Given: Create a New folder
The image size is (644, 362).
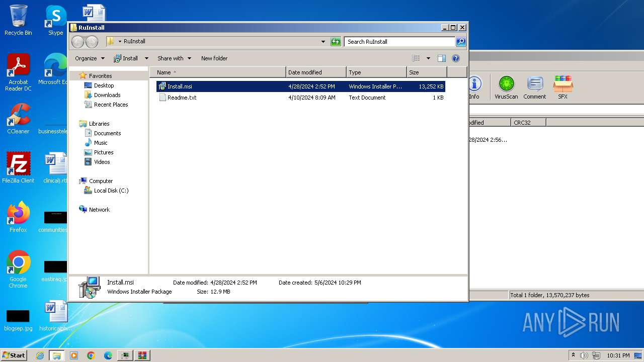Looking at the screenshot, I should (x=214, y=58).
